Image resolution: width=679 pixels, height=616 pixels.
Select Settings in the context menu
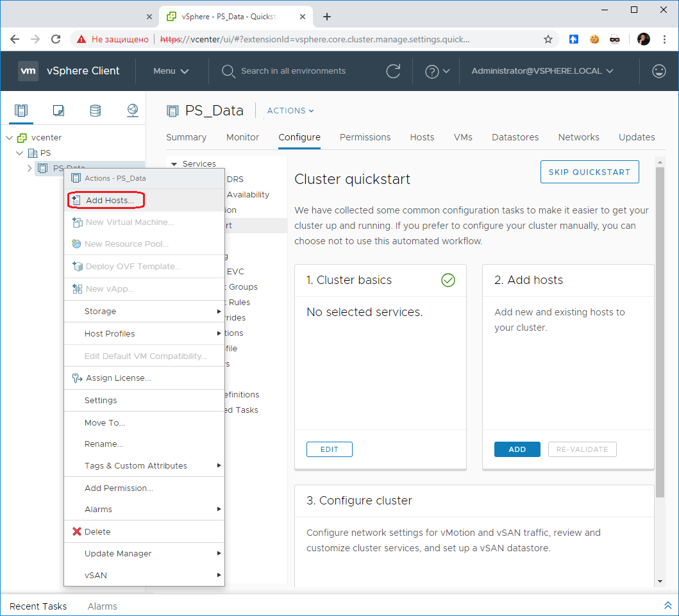point(144,401)
